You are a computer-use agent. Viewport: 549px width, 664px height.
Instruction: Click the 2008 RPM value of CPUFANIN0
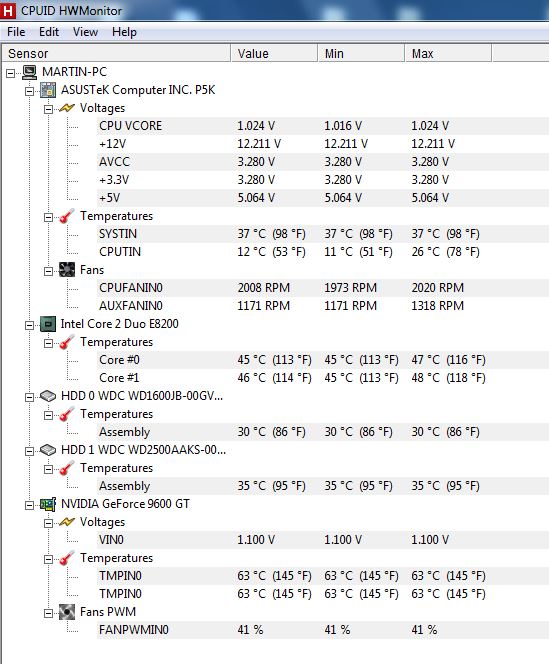click(263, 288)
